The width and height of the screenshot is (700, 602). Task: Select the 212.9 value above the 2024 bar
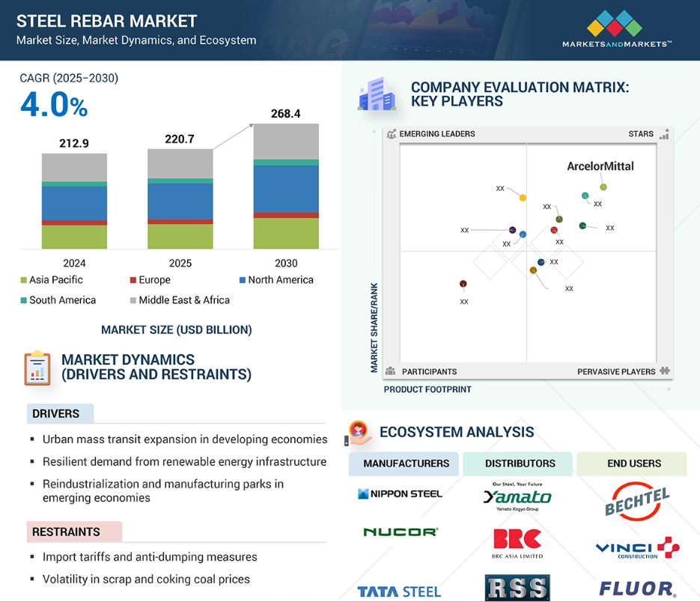tap(74, 143)
